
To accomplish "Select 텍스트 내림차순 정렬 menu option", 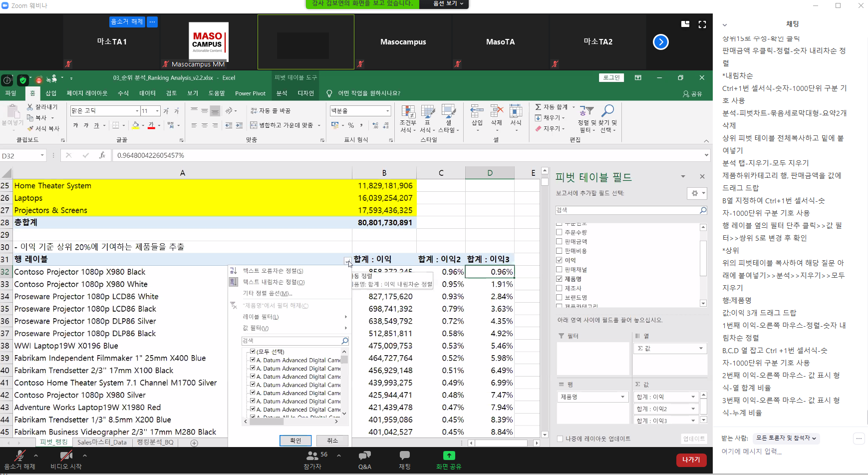I will point(274,282).
